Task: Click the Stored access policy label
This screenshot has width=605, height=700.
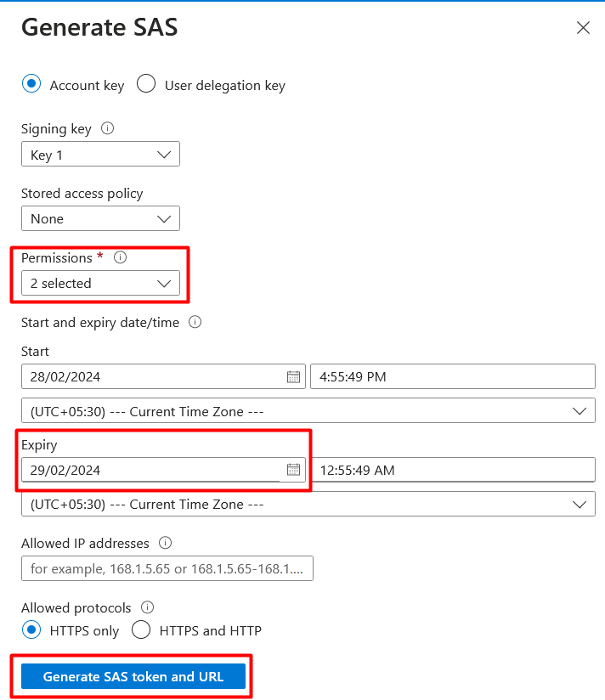Action: point(82,194)
